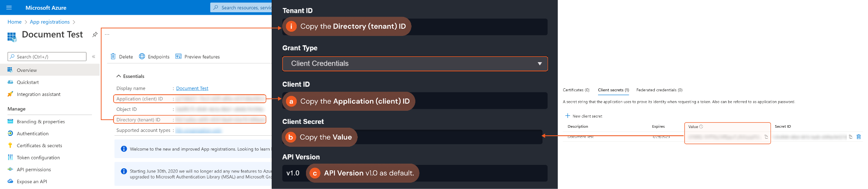Switch to the Certificates (0) tab
The image size is (868, 189).
(576, 90)
